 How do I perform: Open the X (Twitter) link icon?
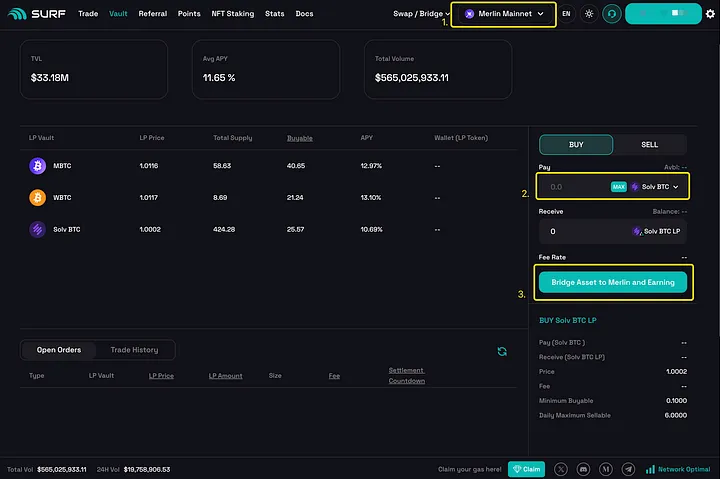pyautogui.click(x=560, y=468)
